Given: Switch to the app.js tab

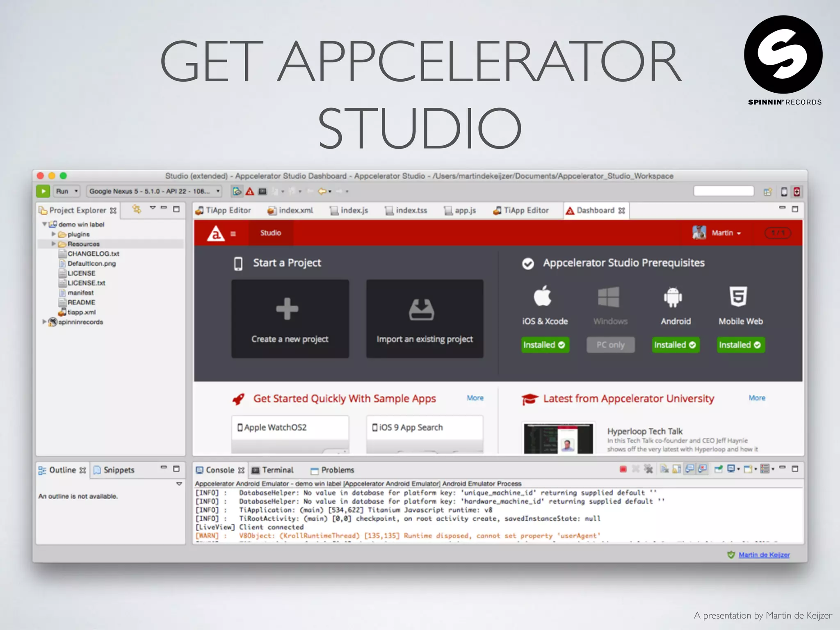Looking at the screenshot, I should tap(460, 210).
